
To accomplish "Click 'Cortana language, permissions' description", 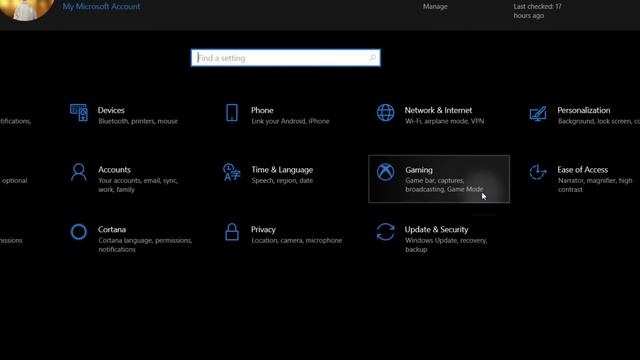I will (x=145, y=245).
